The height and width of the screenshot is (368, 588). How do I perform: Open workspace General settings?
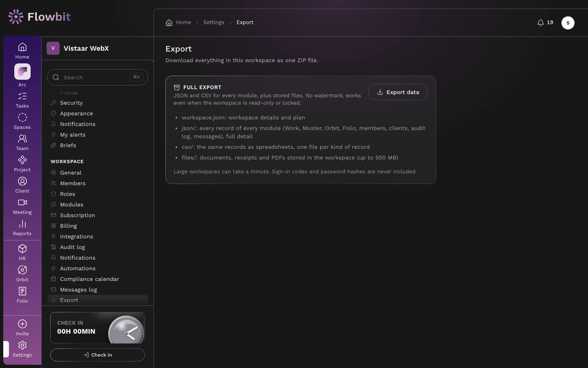click(98, 173)
